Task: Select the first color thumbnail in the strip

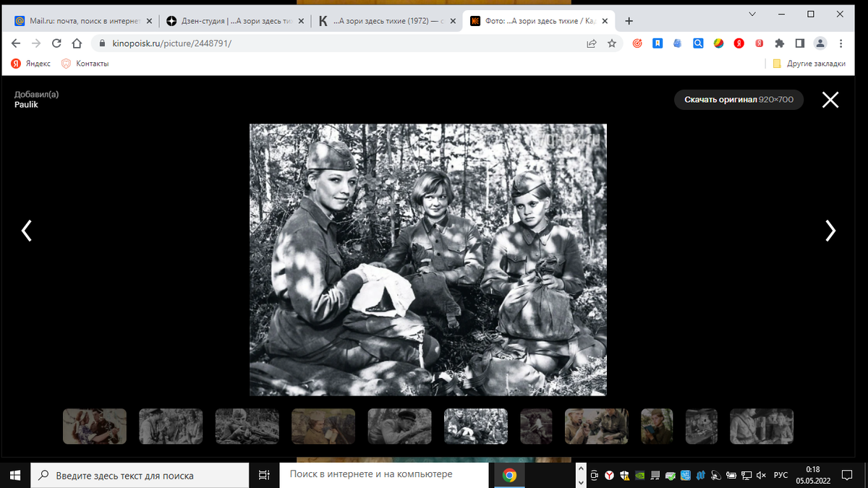Action: pos(95,426)
